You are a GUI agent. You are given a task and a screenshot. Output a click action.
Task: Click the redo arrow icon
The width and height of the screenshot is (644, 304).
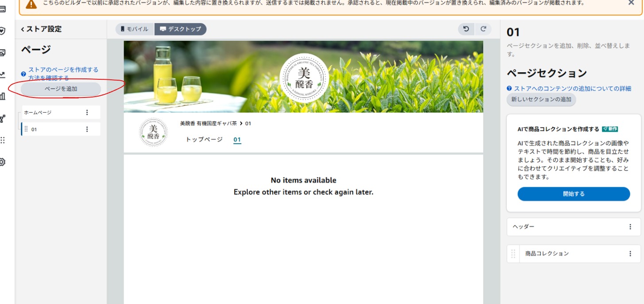pos(483,29)
